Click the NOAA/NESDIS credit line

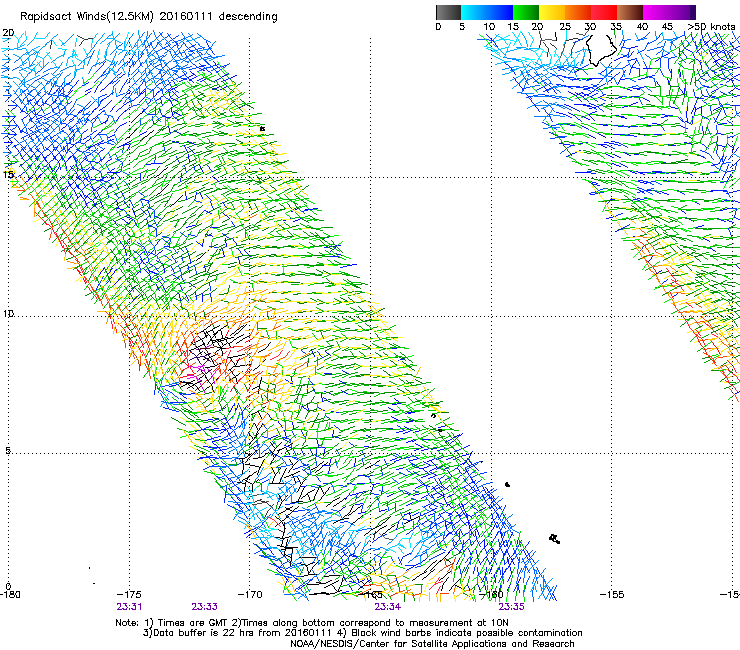[432, 644]
